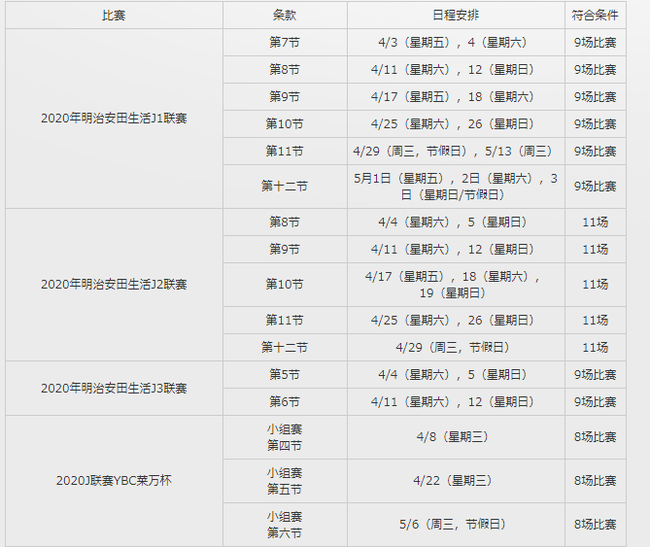Click 第11节 in the J2 league section
The height and width of the screenshot is (547, 650).
click(285, 320)
